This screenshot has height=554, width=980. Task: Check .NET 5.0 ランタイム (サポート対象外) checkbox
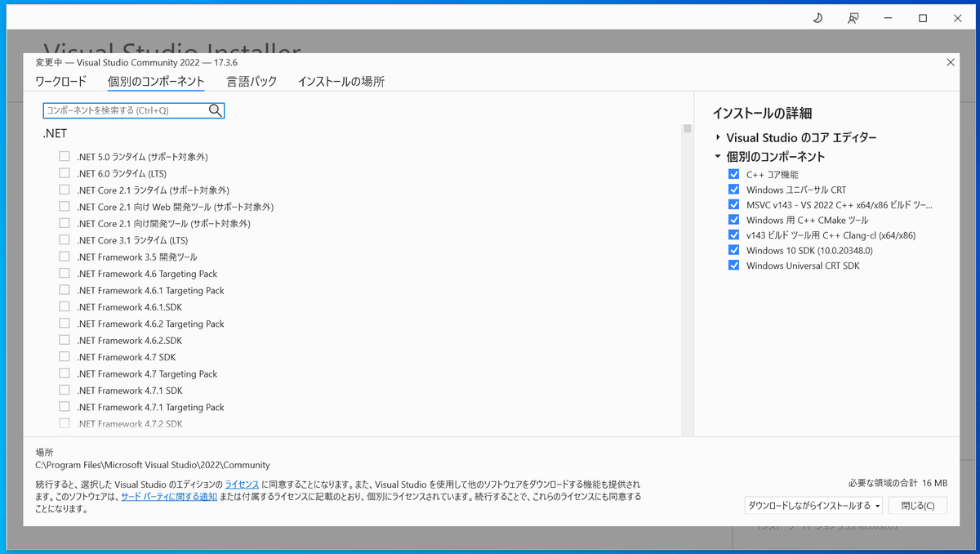65,156
